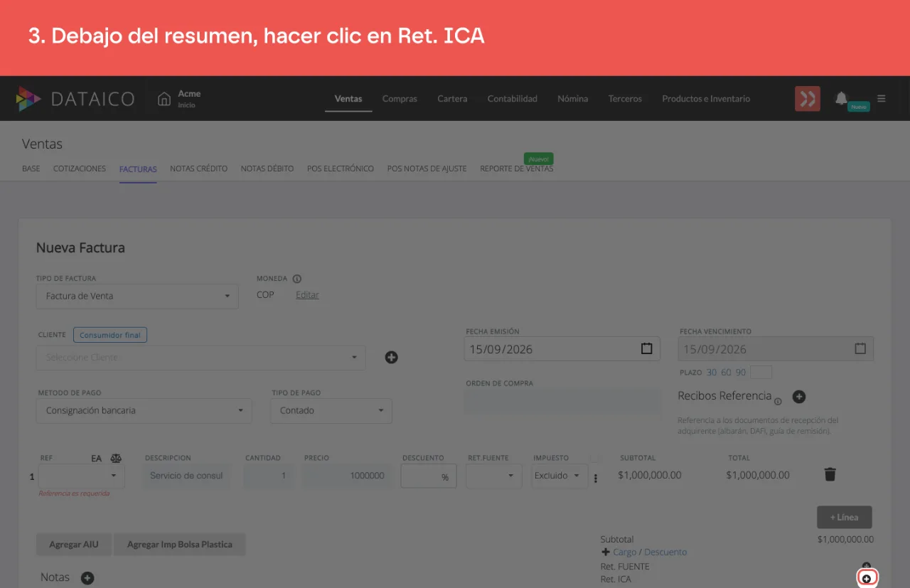The width and height of the screenshot is (910, 588).
Task: Switch to the Cotizaciones tab
Action: 80,169
